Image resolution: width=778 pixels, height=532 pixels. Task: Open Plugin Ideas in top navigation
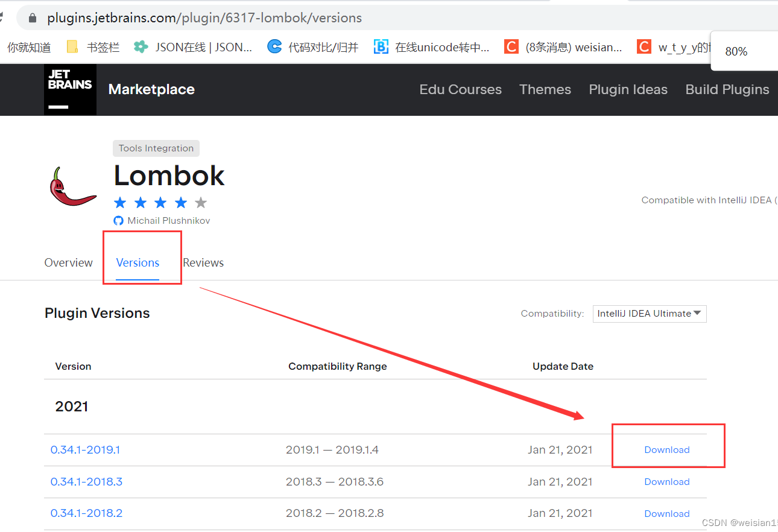tap(628, 89)
